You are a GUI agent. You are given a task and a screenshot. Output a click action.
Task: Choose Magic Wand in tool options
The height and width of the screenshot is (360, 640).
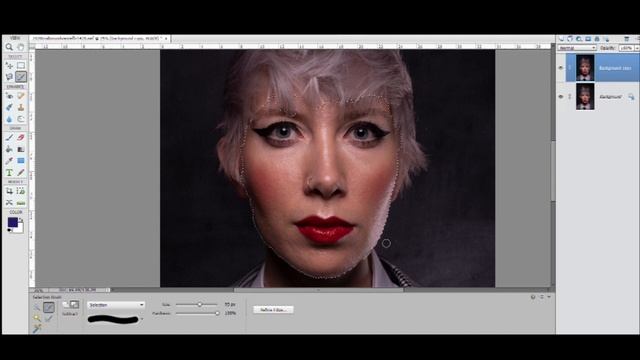37,318
